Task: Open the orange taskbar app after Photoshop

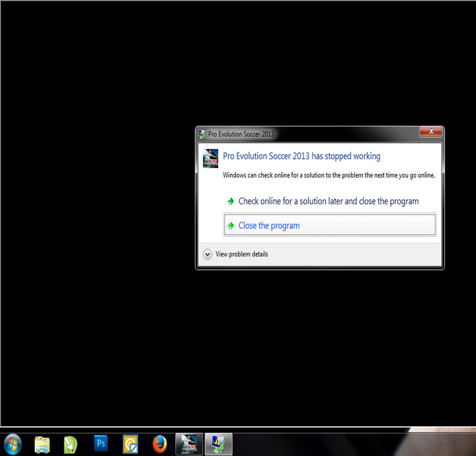Action: pyautogui.click(x=130, y=444)
